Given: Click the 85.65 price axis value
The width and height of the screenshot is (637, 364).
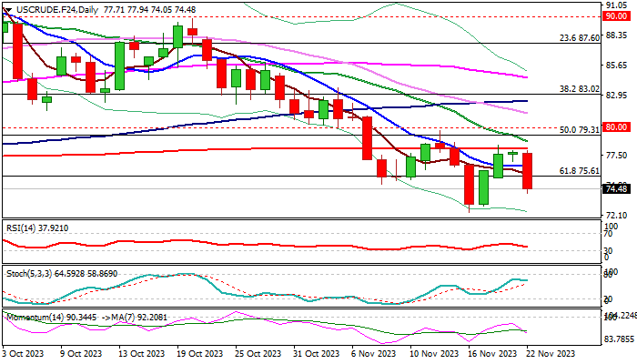Looking at the screenshot, I should 616,65.
